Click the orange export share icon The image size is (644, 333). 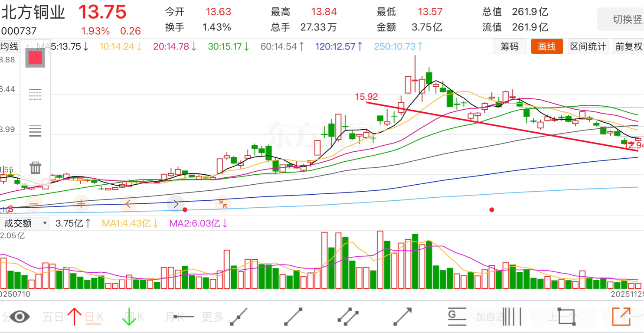621,317
